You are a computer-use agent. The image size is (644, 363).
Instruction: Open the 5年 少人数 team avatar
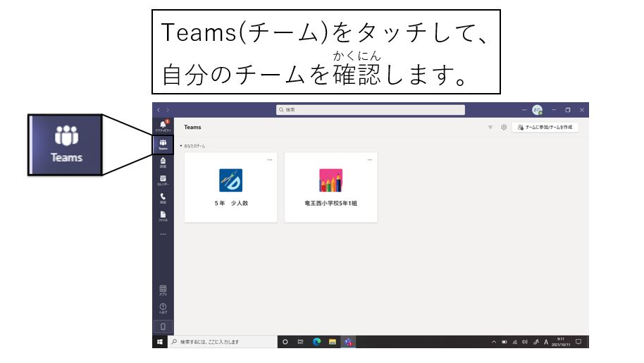[x=231, y=180]
